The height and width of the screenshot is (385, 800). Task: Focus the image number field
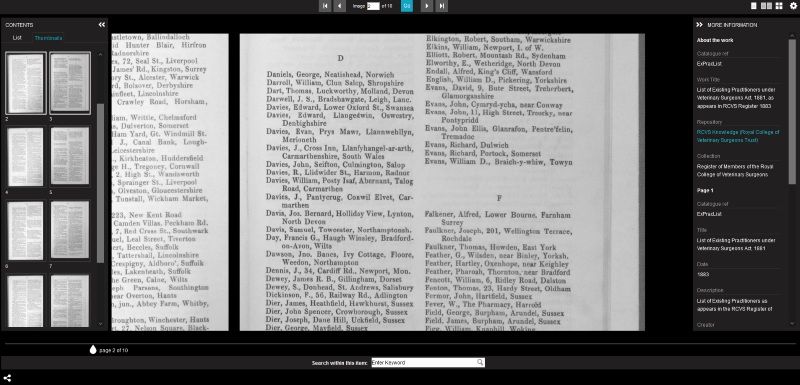point(373,6)
